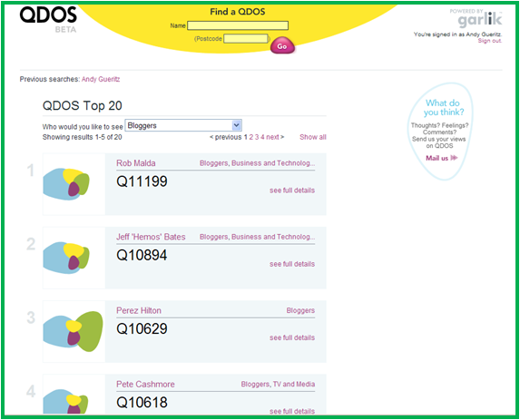Viewport: 520px width, 420px height.
Task: Open Rob Malda's category tags link
Action: [257, 163]
